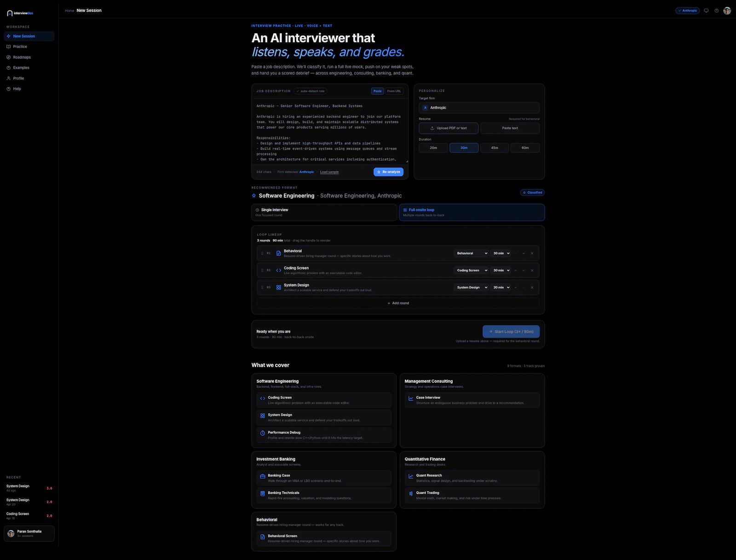
Task: Click the Load sample link
Action: pyautogui.click(x=329, y=172)
